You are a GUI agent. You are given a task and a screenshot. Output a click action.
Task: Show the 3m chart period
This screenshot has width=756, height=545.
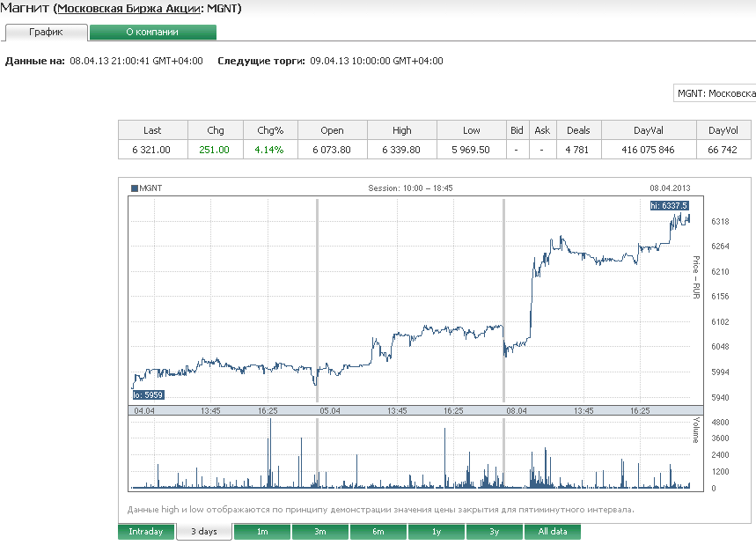click(320, 532)
